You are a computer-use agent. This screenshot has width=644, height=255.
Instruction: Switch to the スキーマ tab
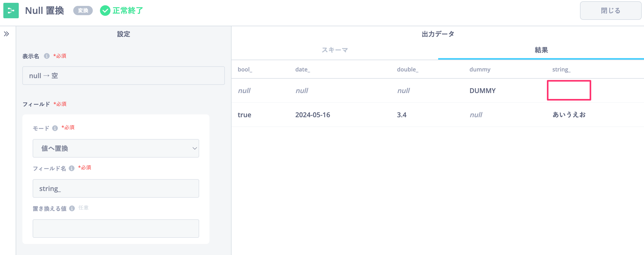[x=335, y=50]
